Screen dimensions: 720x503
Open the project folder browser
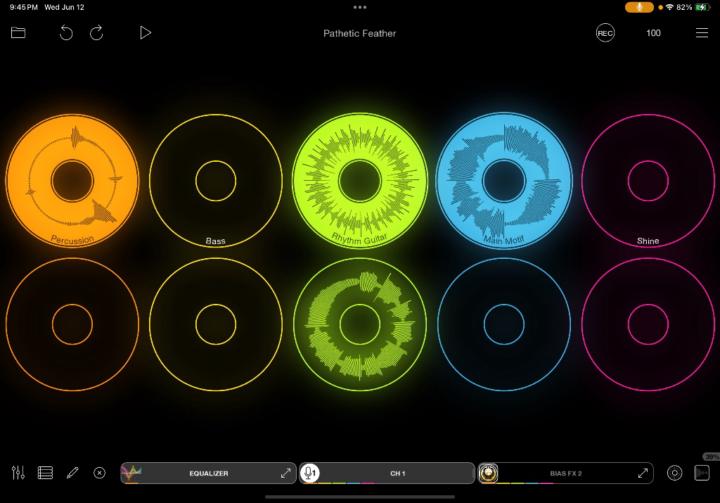pos(18,33)
